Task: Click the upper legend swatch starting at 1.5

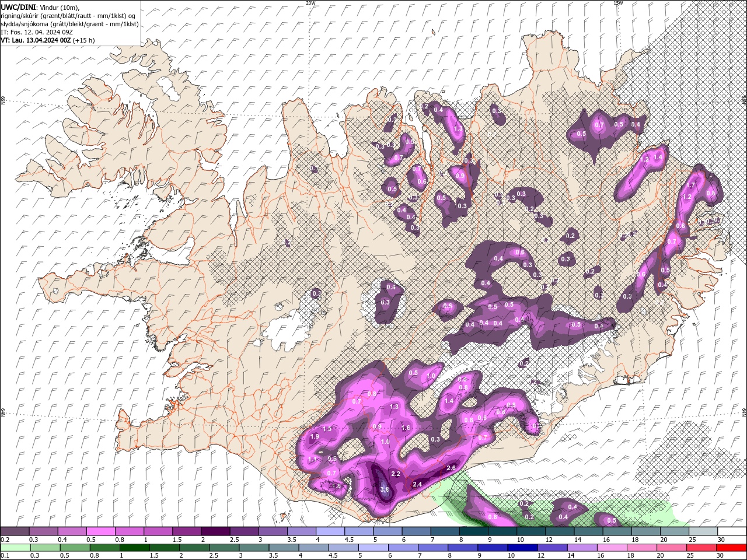Action: point(187,531)
